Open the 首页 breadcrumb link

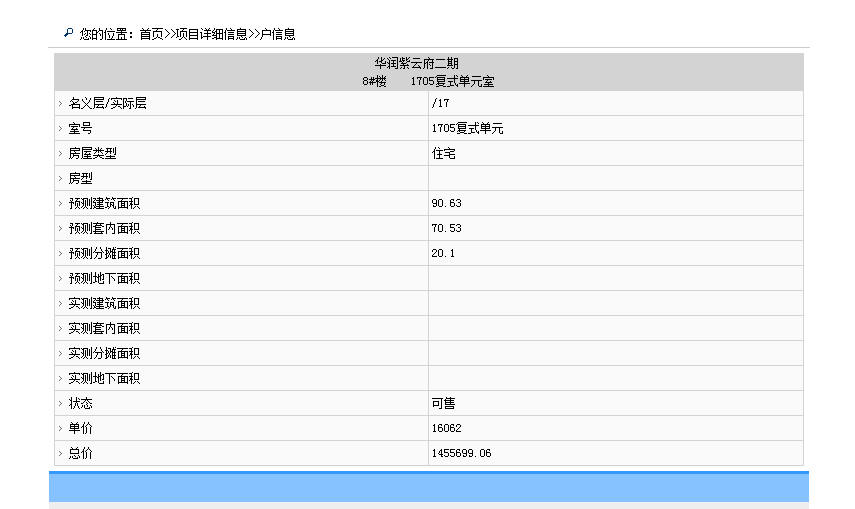pos(151,34)
